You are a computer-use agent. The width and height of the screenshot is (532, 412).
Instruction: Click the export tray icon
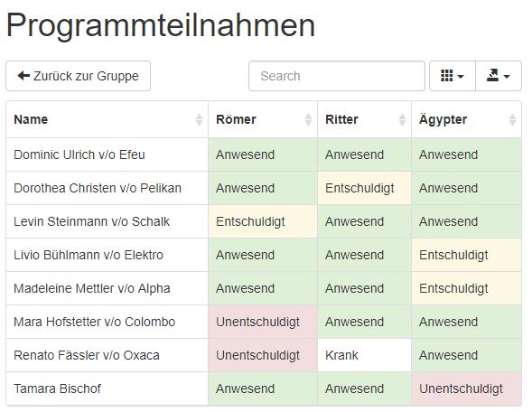(492, 75)
